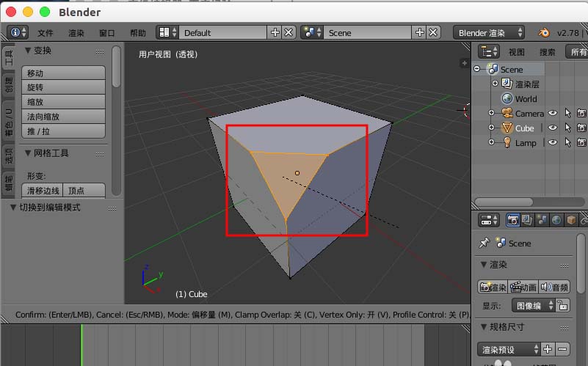Collapse the 切换到编辑模式 operator panel
Image resolution: width=588 pixels, height=366 pixels.
pos(13,207)
